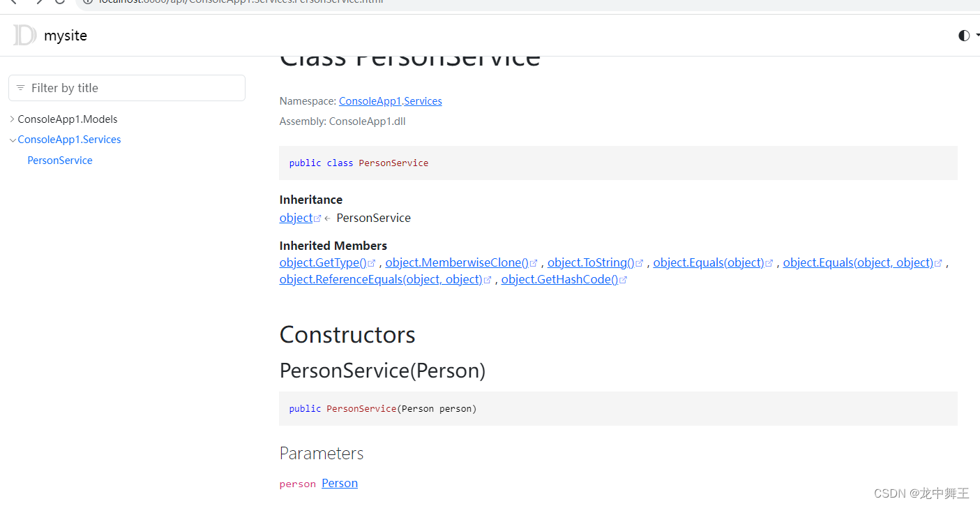Image resolution: width=980 pixels, height=506 pixels.
Task: Open object.Equals(object, object) link
Action: pos(858,262)
